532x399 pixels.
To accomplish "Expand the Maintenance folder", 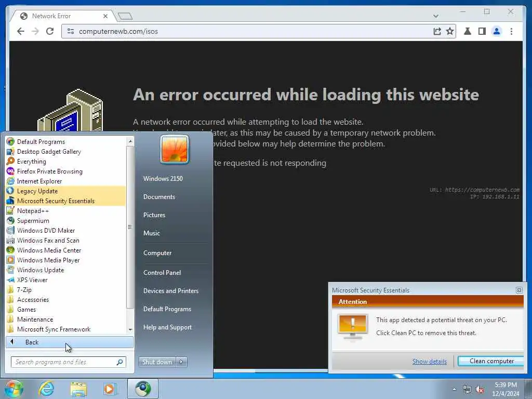I will click(x=65, y=319).
